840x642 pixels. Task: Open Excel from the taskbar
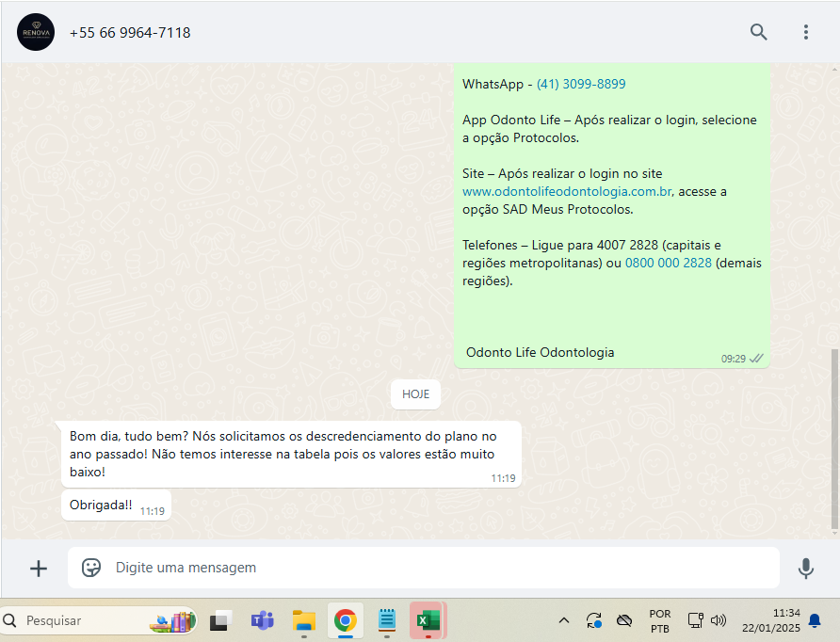click(428, 620)
